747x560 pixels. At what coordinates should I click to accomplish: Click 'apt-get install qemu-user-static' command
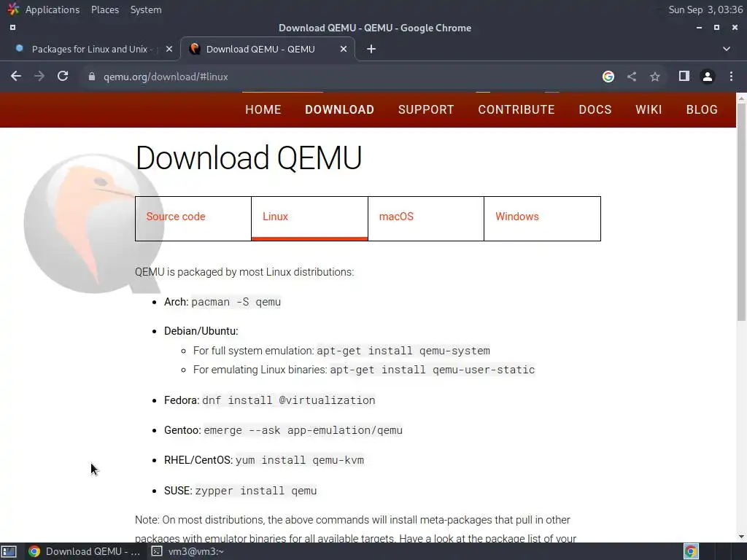coord(433,370)
